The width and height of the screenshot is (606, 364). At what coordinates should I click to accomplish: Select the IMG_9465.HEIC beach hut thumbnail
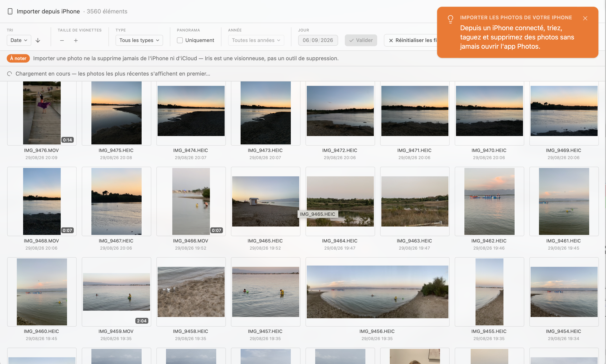pyautogui.click(x=266, y=201)
